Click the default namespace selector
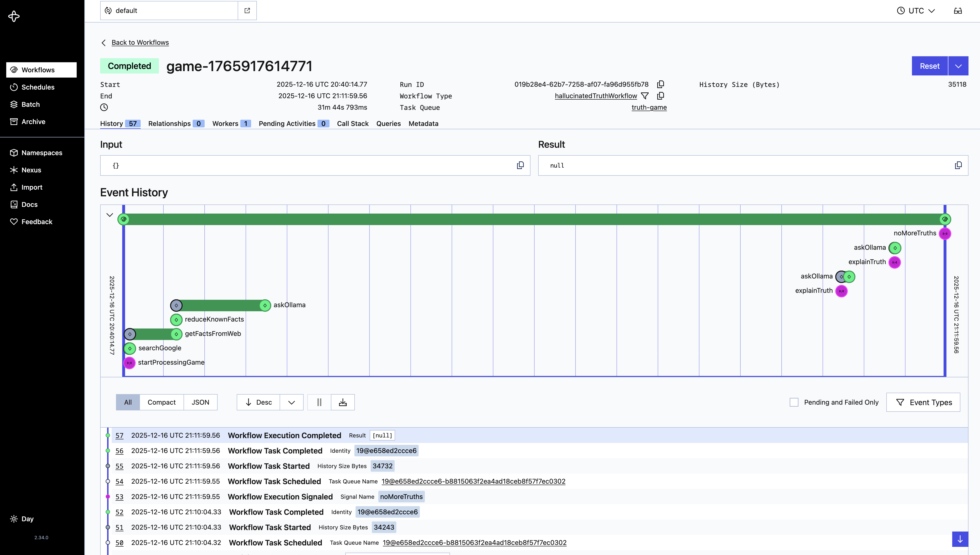This screenshot has width=980, height=555. tap(169, 11)
